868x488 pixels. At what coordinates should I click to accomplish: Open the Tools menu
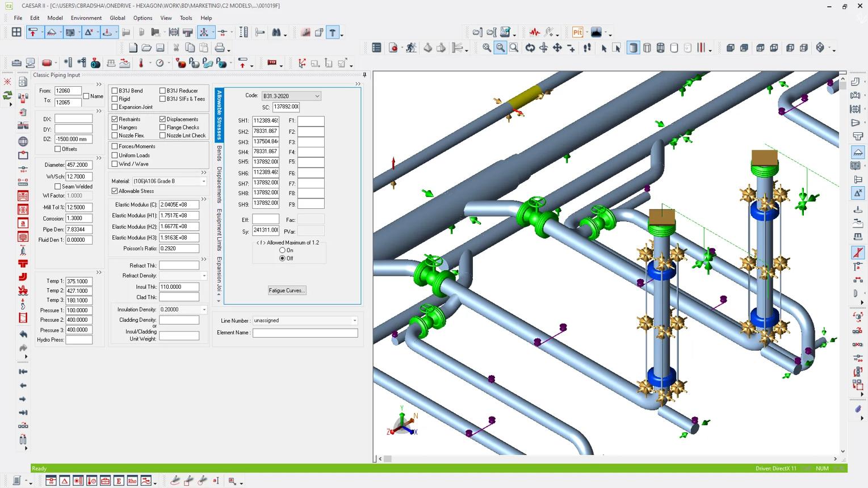186,18
